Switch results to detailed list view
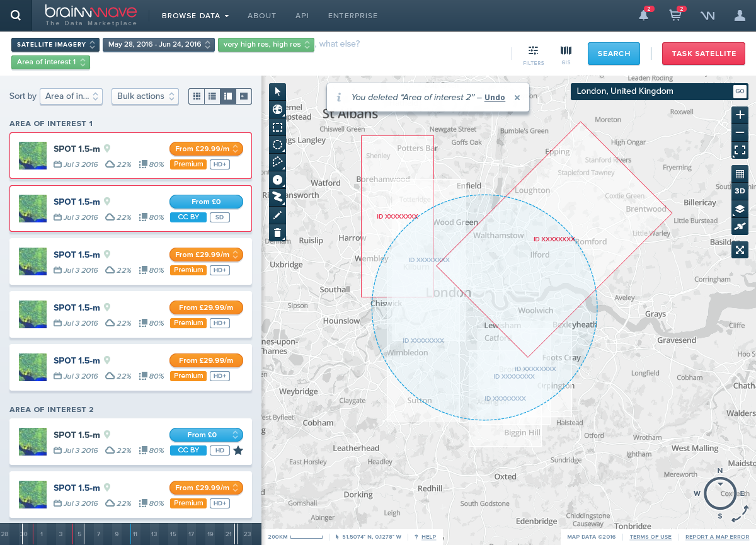This screenshot has height=545, width=756. point(228,96)
